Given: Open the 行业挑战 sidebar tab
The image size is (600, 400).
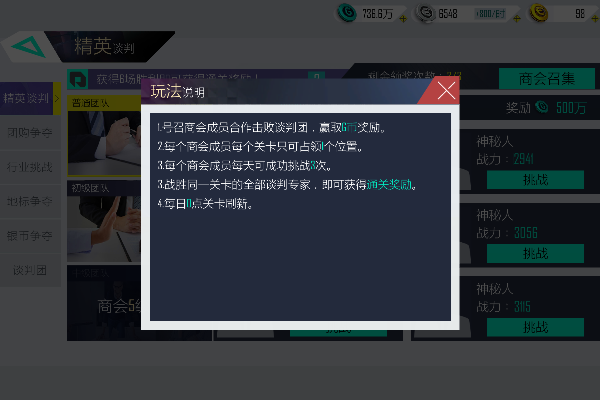Looking at the screenshot, I should (30, 167).
